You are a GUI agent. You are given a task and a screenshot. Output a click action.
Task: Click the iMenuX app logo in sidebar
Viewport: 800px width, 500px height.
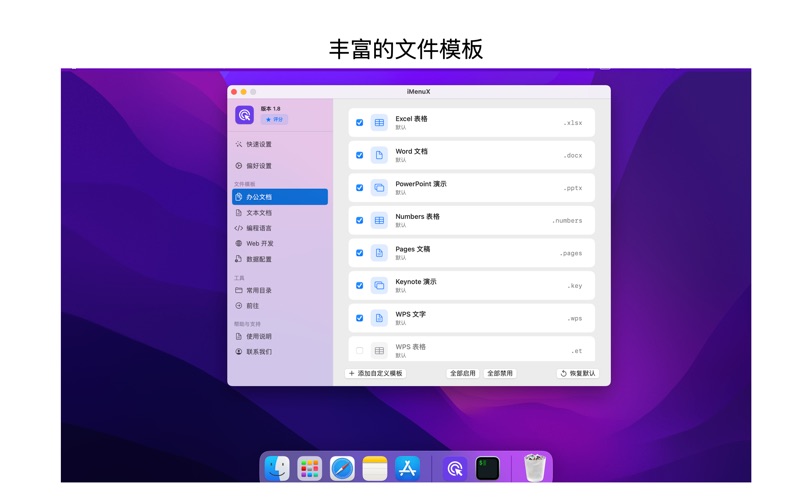click(244, 115)
